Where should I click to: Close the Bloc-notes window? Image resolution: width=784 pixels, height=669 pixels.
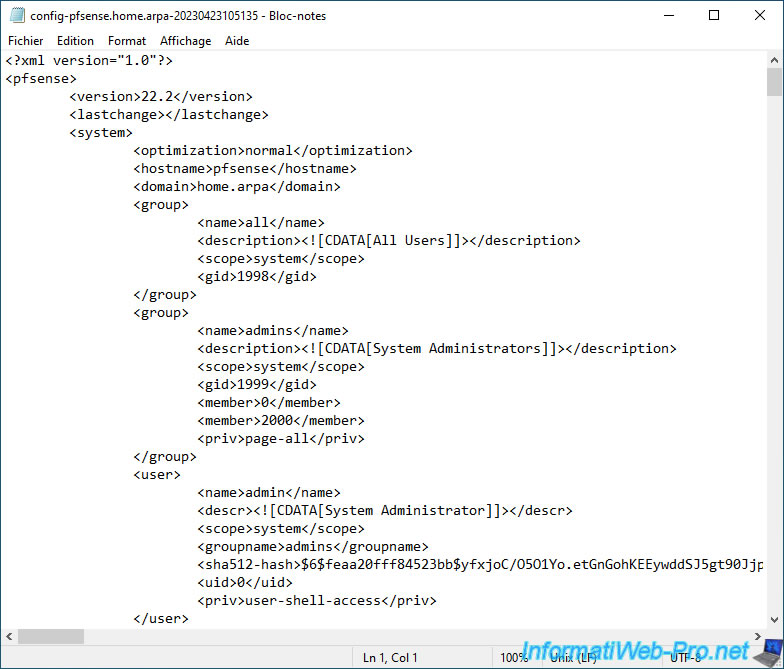click(760, 16)
